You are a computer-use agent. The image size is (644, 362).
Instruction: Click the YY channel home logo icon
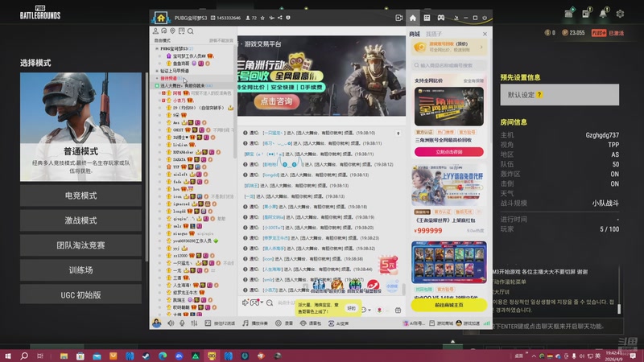click(160, 18)
